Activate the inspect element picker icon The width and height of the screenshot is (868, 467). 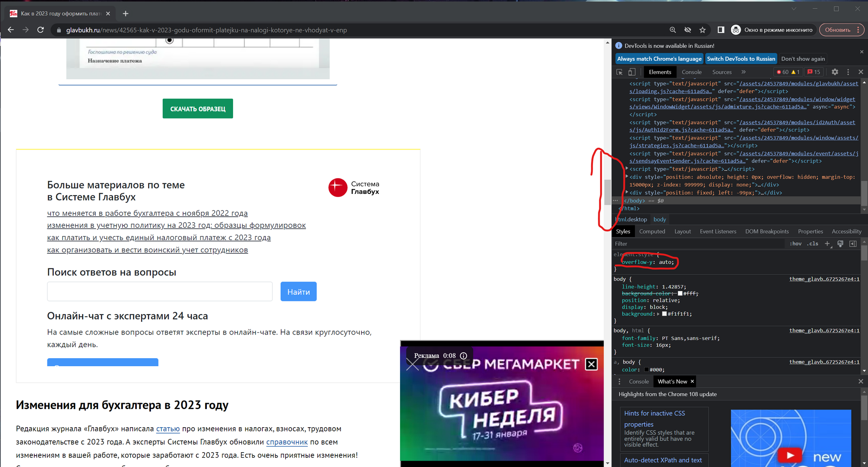[x=619, y=72]
